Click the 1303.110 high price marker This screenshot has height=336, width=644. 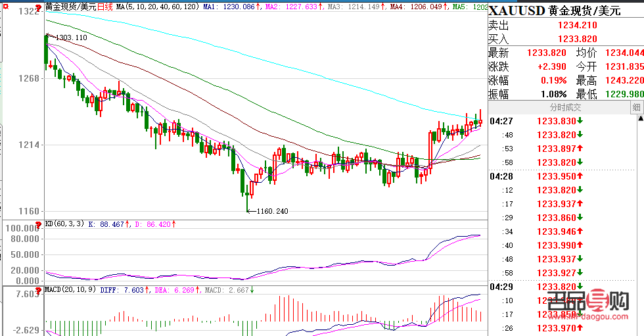71,38
